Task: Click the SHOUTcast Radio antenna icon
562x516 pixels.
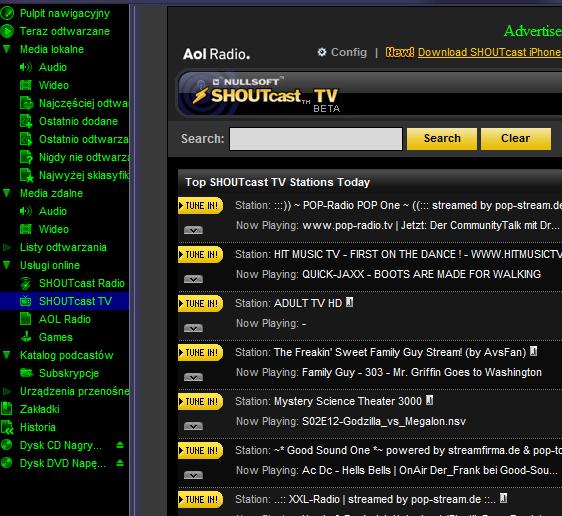Action: tap(26, 283)
